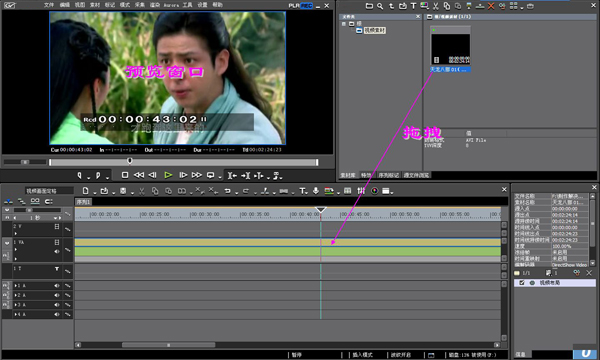The height and width of the screenshot is (360, 600).
Task: Click the Ripple Delete icon in the timeline toolbar
Action: click(x=214, y=191)
